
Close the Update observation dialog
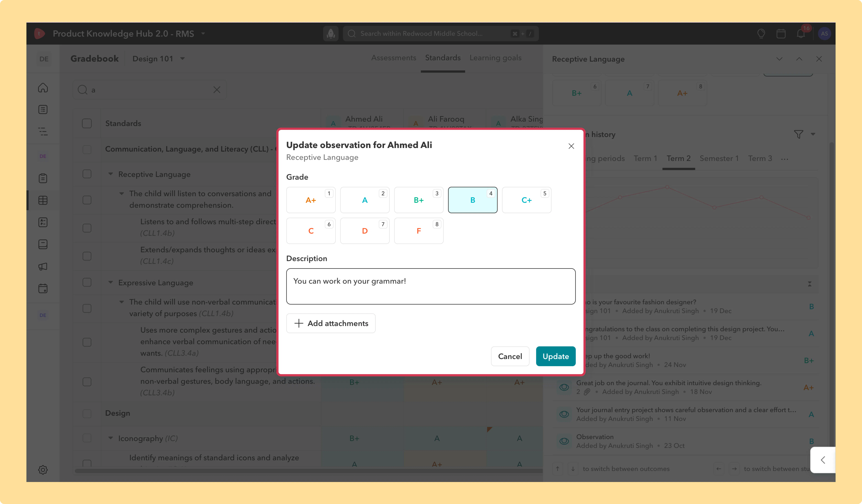[x=571, y=146]
